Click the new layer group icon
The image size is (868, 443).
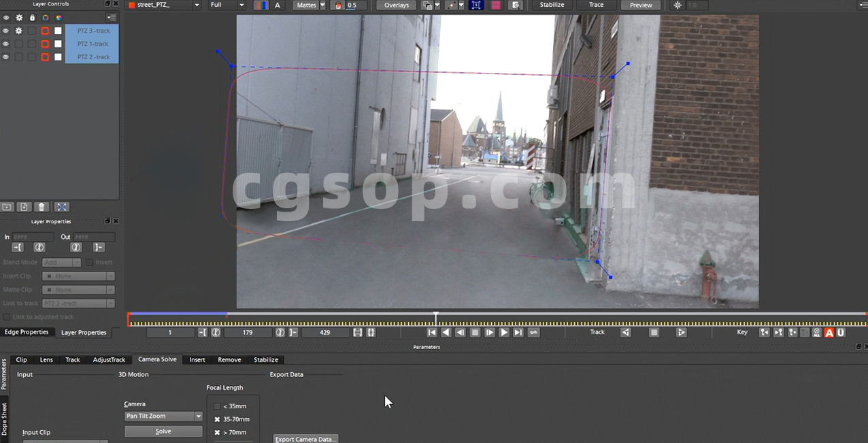(x=7, y=207)
